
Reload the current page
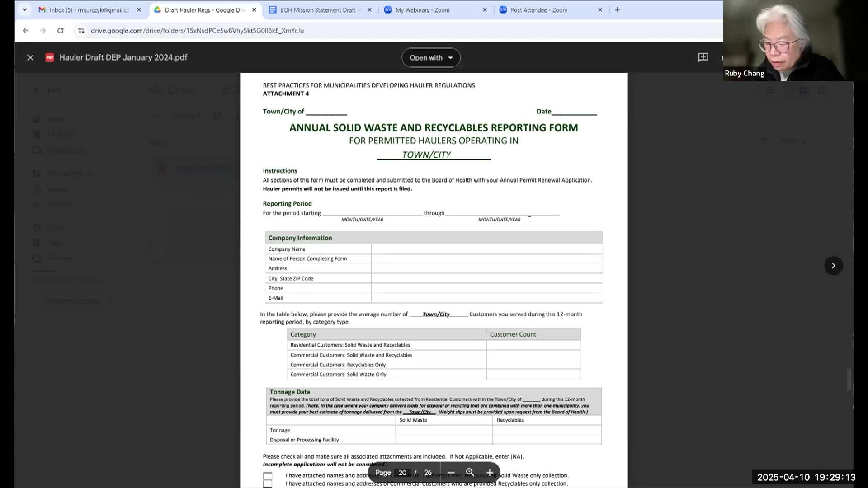[60, 31]
